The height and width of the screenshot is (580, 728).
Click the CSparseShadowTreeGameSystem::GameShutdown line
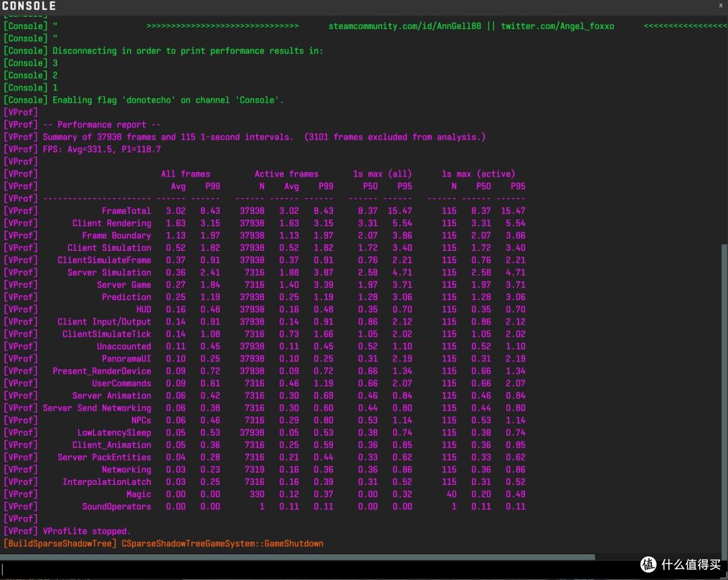[x=222, y=544]
